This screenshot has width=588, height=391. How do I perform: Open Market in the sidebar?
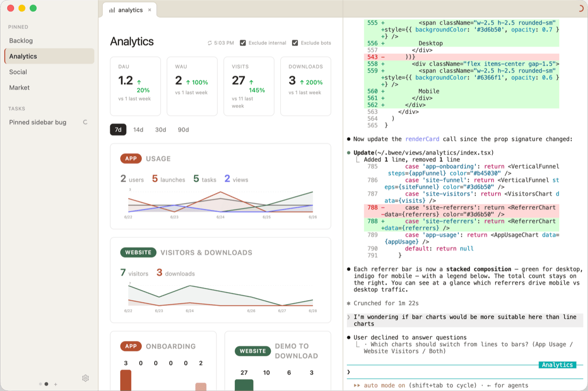click(49, 88)
